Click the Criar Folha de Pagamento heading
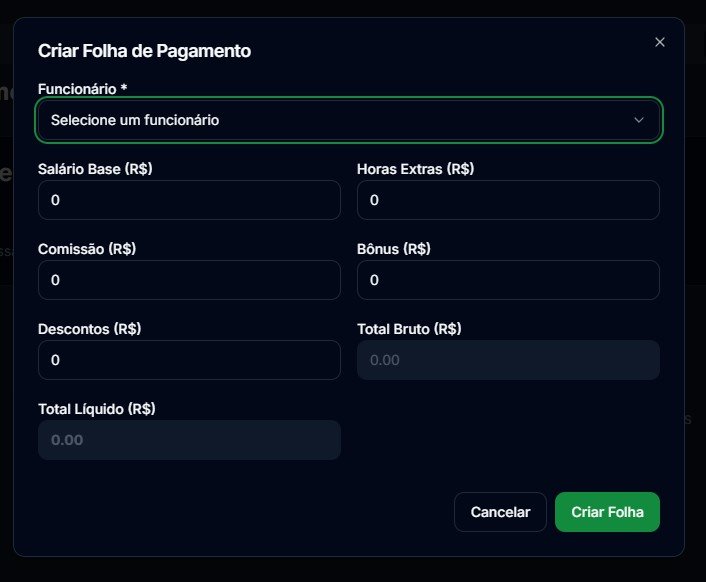 pyautogui.click(x=144, y=50)
